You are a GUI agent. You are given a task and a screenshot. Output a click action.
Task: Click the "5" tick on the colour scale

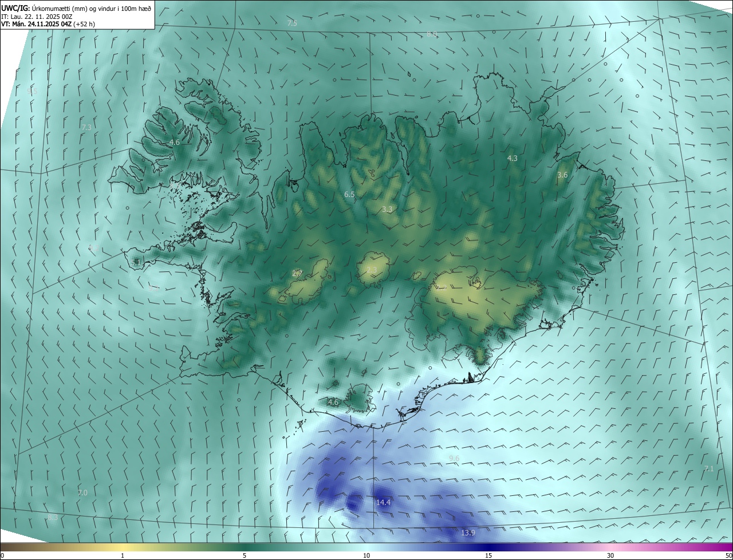tap(245, 555)
